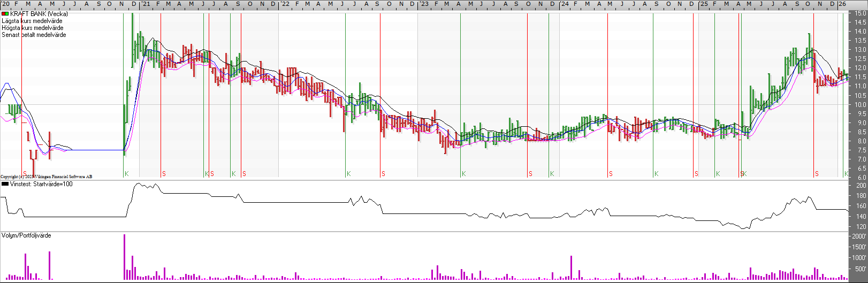The image size is (868, 283).
Task: Click the Vikingen Financial Software copyright text
Action: 46,177
